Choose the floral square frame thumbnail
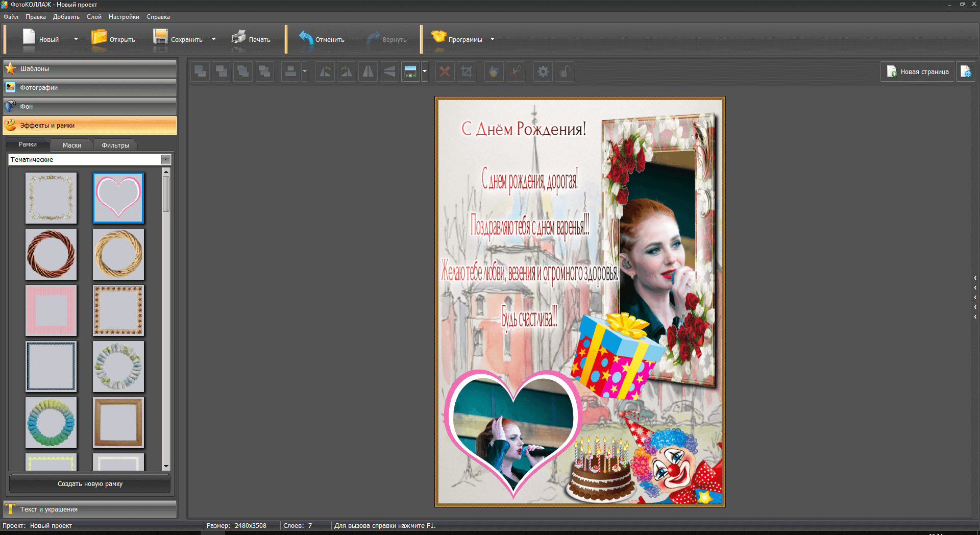Image resolution: width=980 pixels, height=535 pixels. (51, 198)
